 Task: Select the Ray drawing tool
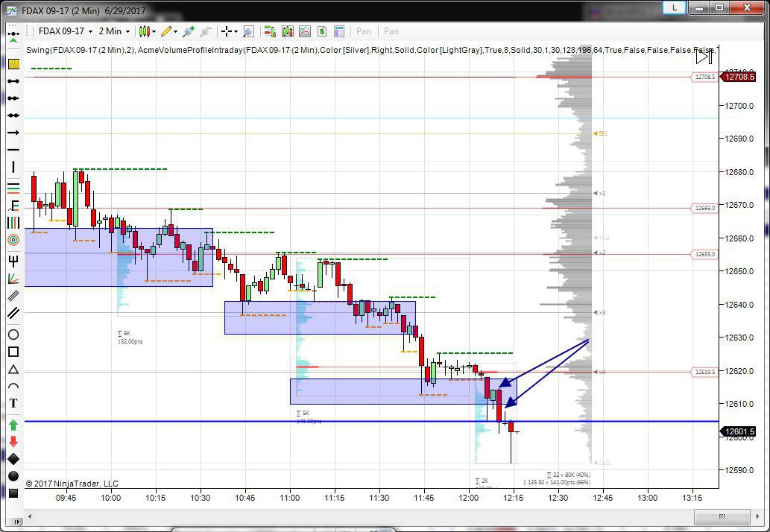point(13,98)
